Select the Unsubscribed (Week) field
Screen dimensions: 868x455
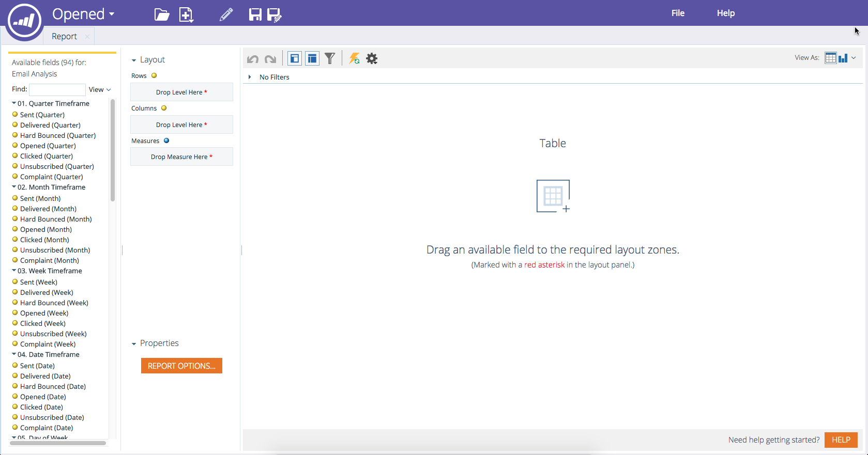tap(53, 334)
